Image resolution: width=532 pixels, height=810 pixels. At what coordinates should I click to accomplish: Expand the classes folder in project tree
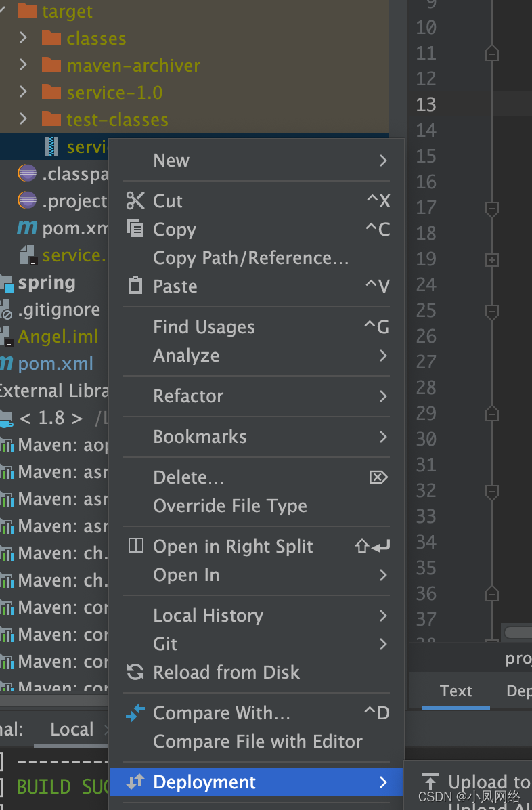coord(22,38)
